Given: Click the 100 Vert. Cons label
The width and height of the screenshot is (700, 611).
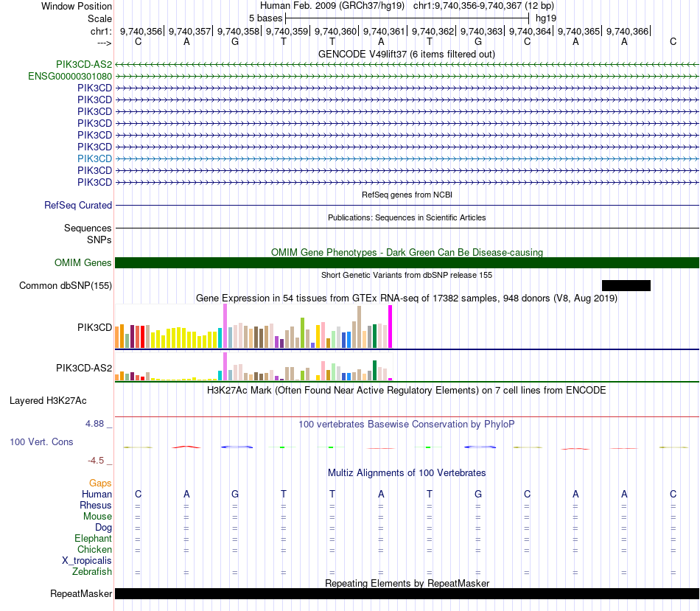Looking at the screenshot, I should click(x=41, y=441).
